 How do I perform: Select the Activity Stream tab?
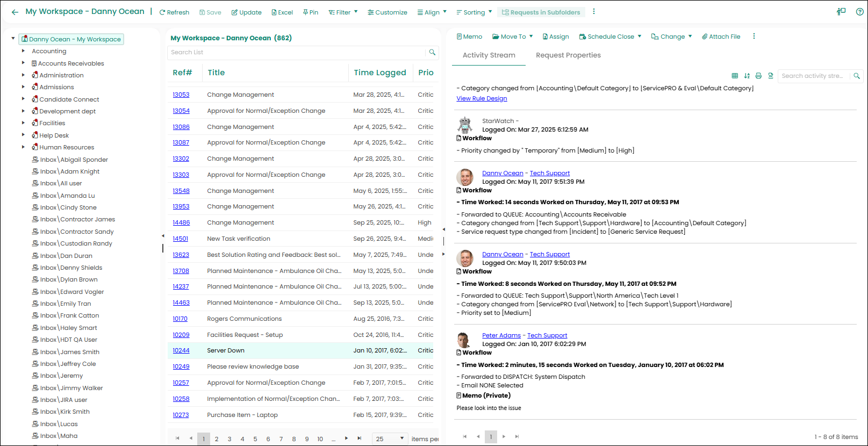[489, 55]
